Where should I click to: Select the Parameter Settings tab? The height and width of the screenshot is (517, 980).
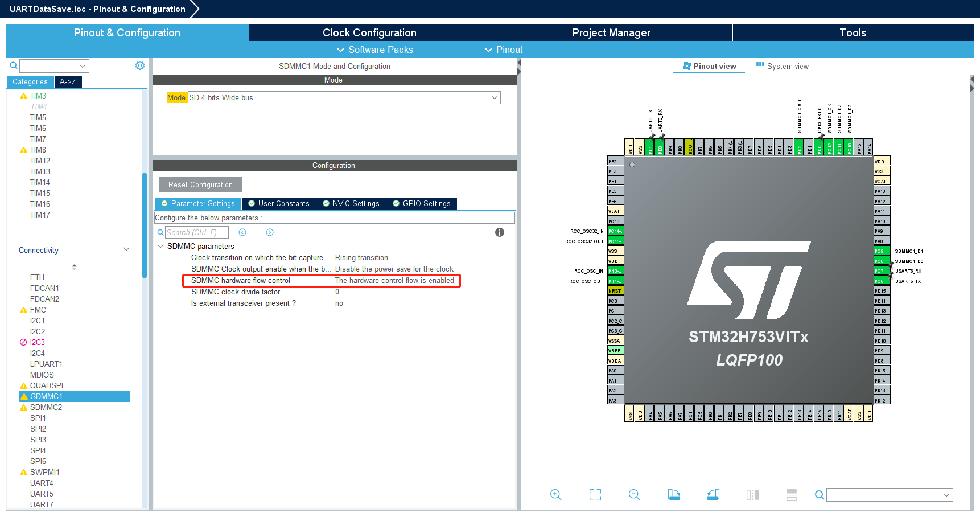point(198,204)
